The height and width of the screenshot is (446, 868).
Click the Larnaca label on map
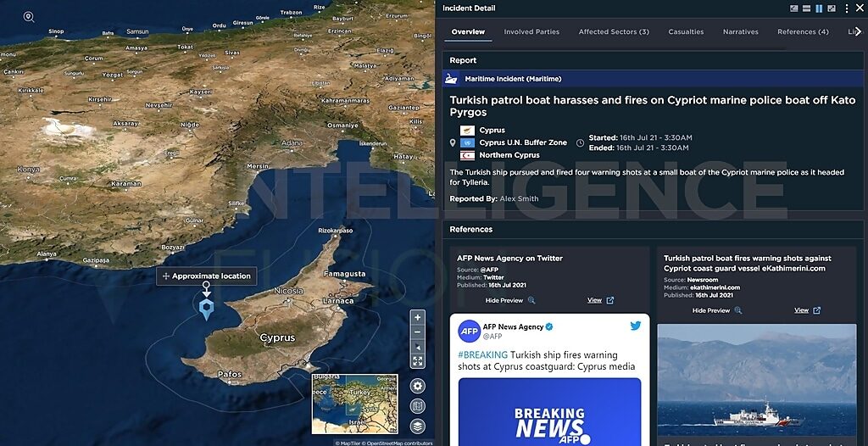[337, 301]
